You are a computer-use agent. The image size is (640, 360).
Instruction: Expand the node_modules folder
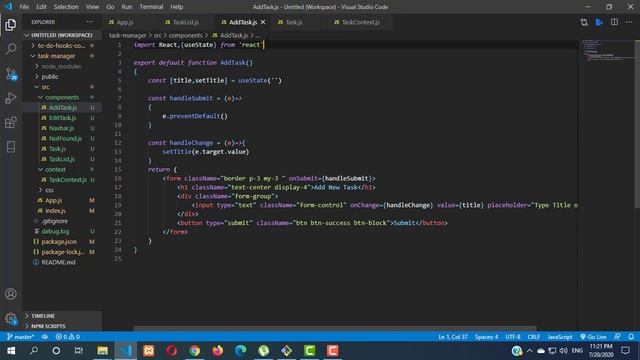tap(61, 66)
